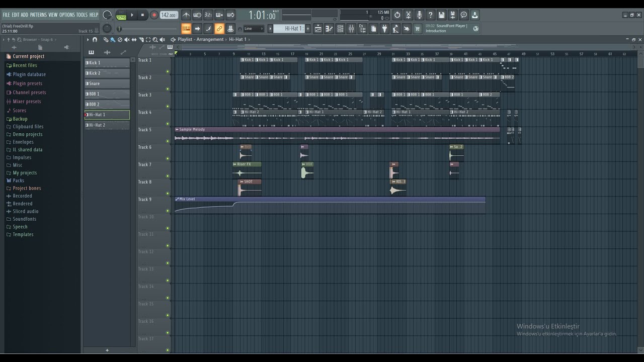Viewport: 644px width, 362px height.
Task: Toggle typing keyboard to piano icon
Action: coord(186,29)
